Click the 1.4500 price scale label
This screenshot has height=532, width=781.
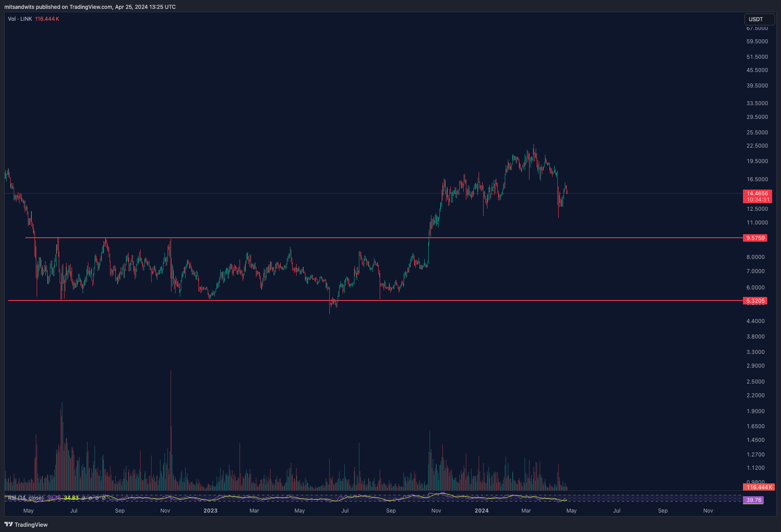755,440
